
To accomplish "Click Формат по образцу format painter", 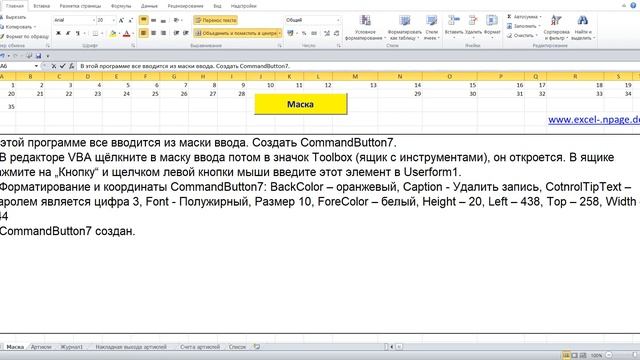I will coord(24,36).
